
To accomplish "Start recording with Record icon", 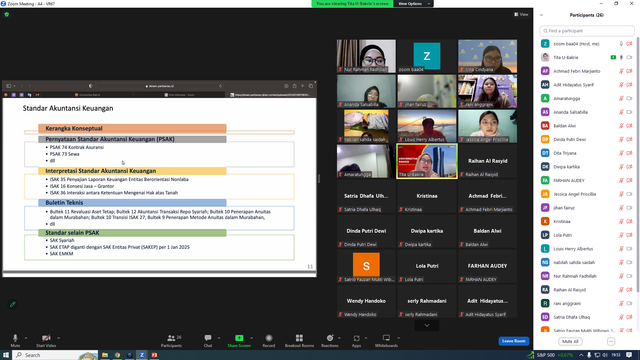I will [269, 338].
